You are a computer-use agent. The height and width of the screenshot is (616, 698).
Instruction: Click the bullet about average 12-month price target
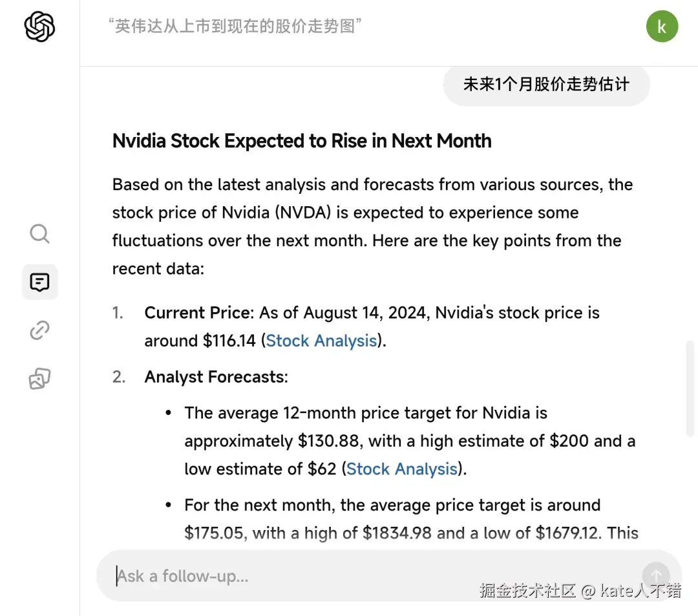click(x=408, y=441)
